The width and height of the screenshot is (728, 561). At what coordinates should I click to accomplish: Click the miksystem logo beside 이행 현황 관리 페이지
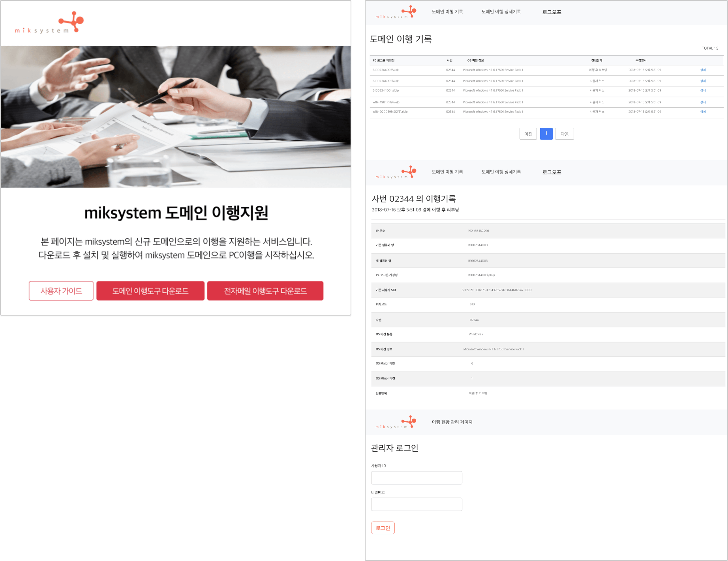tap(396, 422)
